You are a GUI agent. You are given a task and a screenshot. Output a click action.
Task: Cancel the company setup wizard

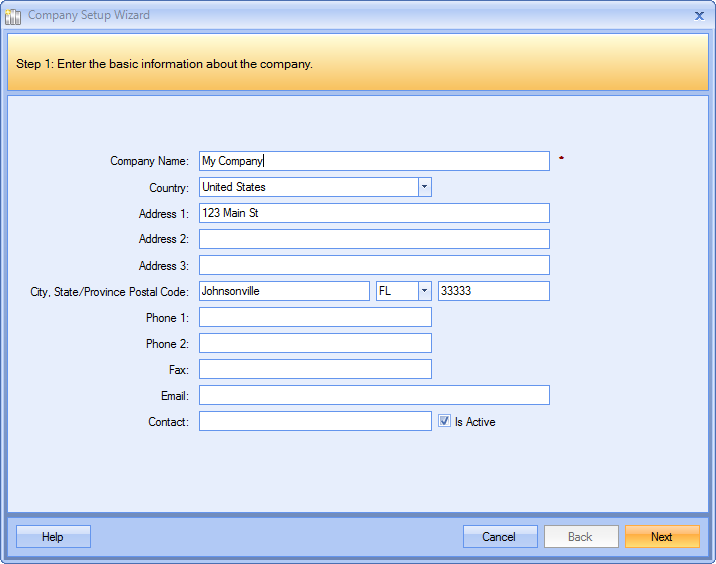point(499,537)
